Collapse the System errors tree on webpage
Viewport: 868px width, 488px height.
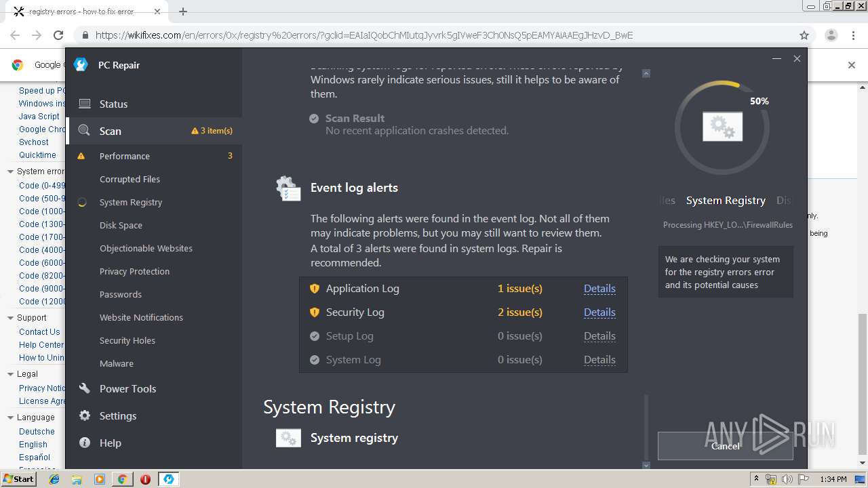[10, 171]
